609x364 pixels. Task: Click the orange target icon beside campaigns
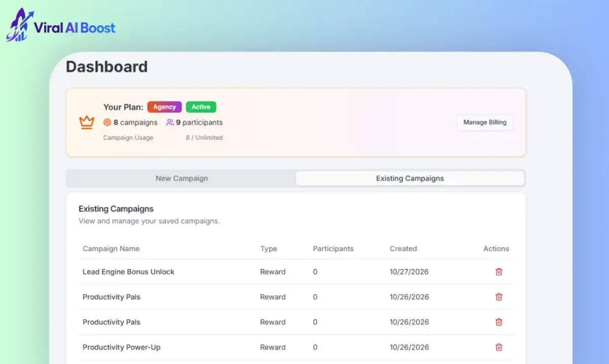[107, 122]
